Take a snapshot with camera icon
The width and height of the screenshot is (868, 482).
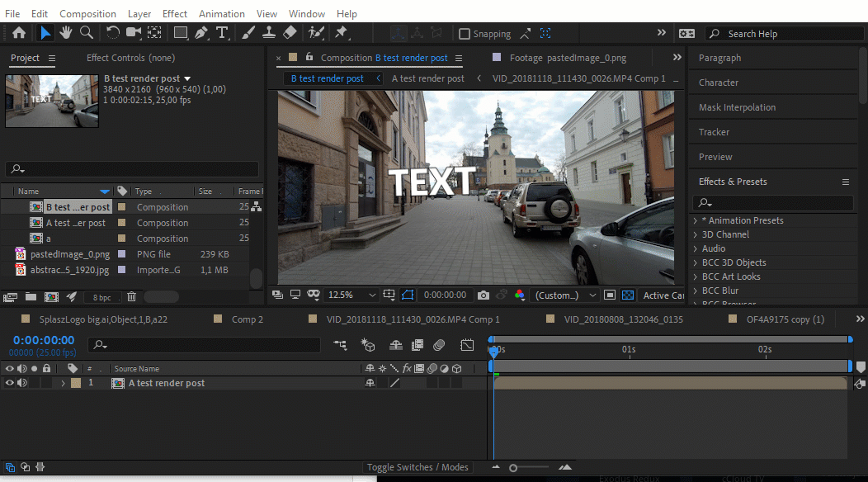pyautogui.click(x=484, y=295)
